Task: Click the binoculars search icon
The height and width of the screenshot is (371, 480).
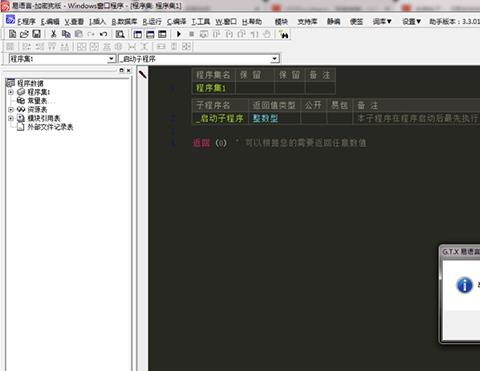Action: (x=283, y=34)
